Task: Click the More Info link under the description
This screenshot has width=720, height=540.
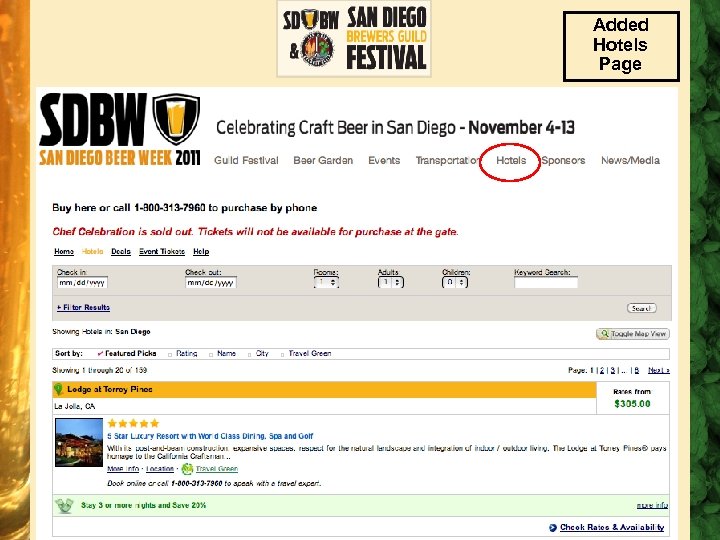Action: pyautogui.click(x=123, y=469)
